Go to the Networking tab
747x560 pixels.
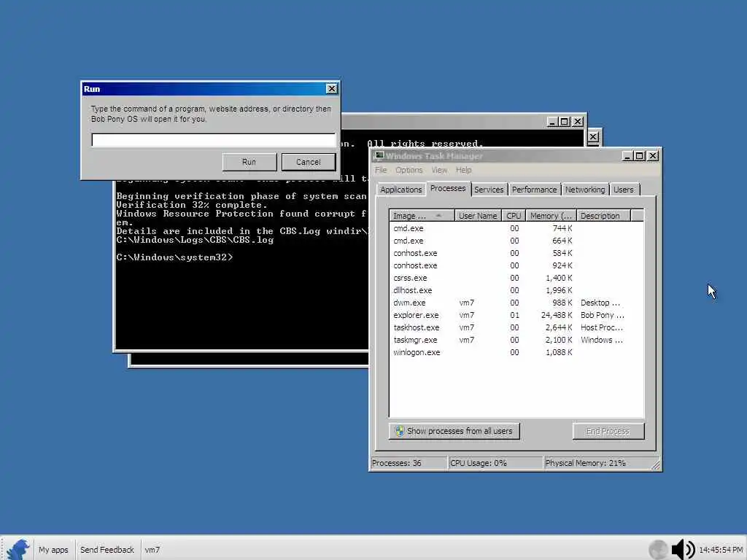point(585,190)
